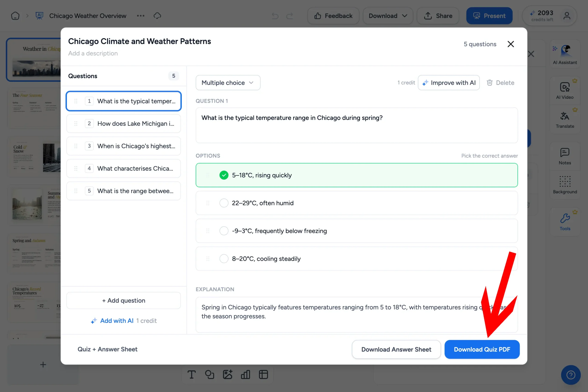Open the Multiple choice question type dropdown
This screenshot has height=392, width=588.
pyautogui.click(x=228, y=83)
